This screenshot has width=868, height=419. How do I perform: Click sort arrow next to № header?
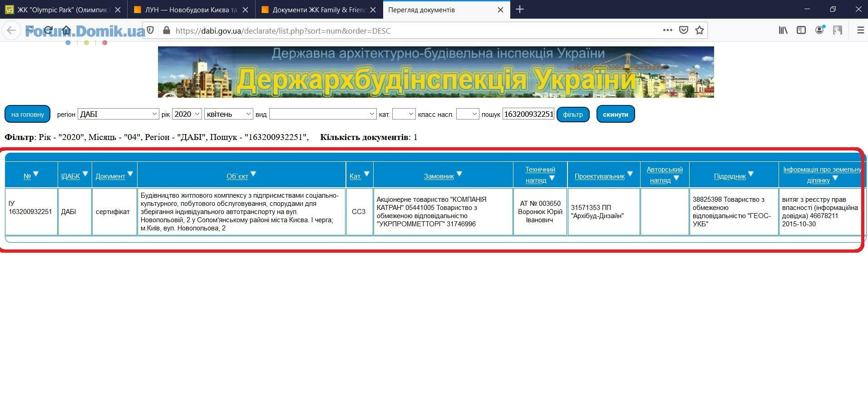[36, 174]
